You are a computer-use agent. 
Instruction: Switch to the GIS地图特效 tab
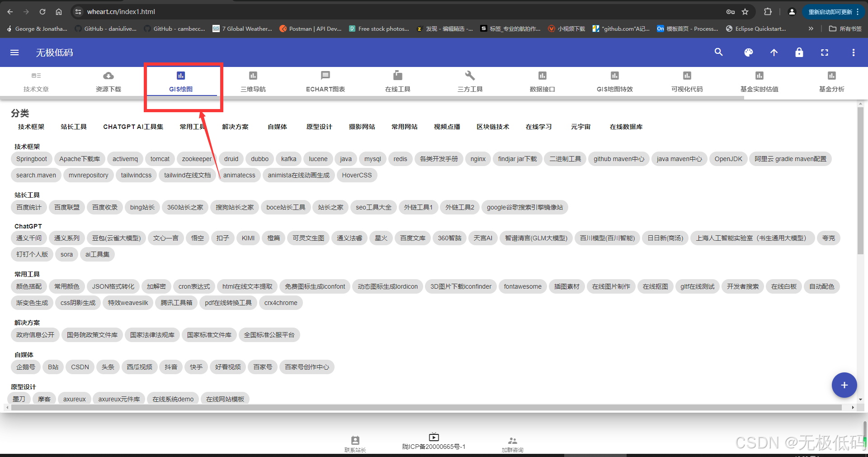click(x=615, y=82)
